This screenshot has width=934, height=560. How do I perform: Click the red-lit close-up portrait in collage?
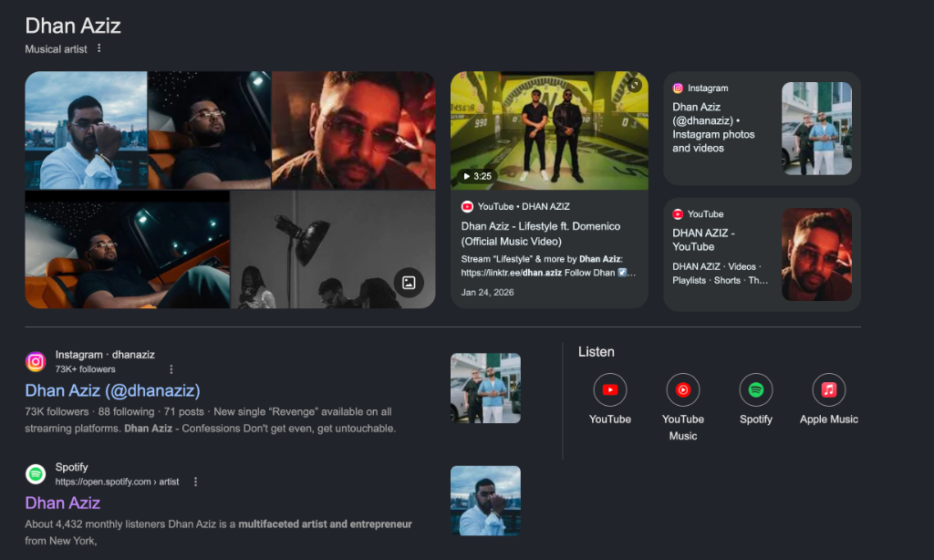pos(353,130)
